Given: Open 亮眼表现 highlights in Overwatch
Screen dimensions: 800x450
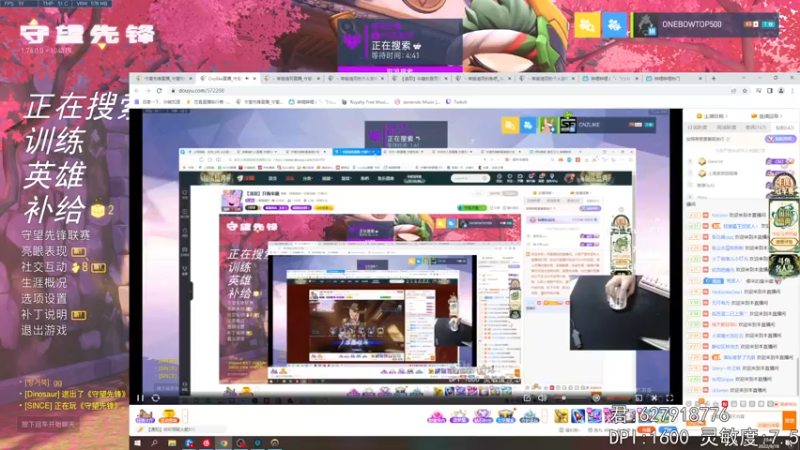Looking at the screenshot, I should click(44, 251).
